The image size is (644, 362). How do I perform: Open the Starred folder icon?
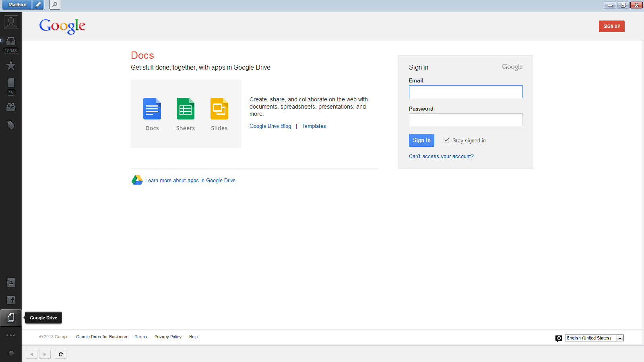tap(11, 65)
